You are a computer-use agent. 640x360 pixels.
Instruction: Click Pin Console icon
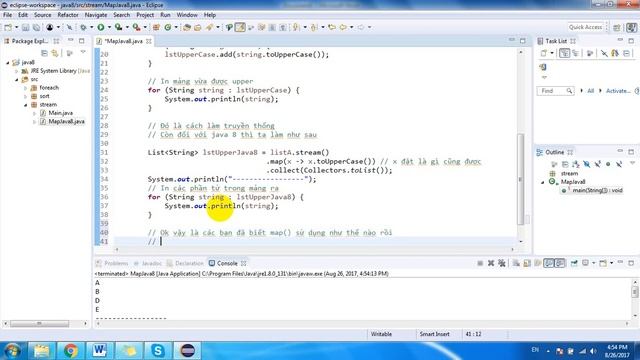574,263
